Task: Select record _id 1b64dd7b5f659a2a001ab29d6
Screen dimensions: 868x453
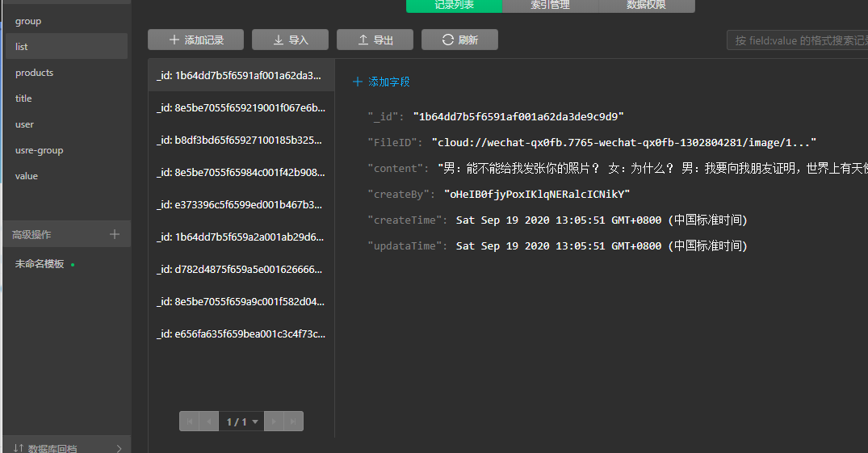Action: 241,237
